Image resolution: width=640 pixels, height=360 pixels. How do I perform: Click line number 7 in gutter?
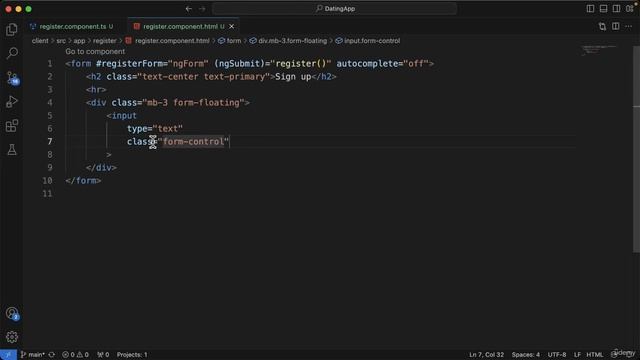pyautogui.click(x=50, y=142)
